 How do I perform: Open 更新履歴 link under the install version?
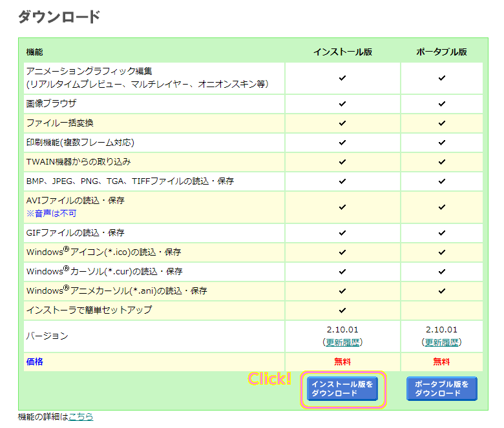point(342,342)
